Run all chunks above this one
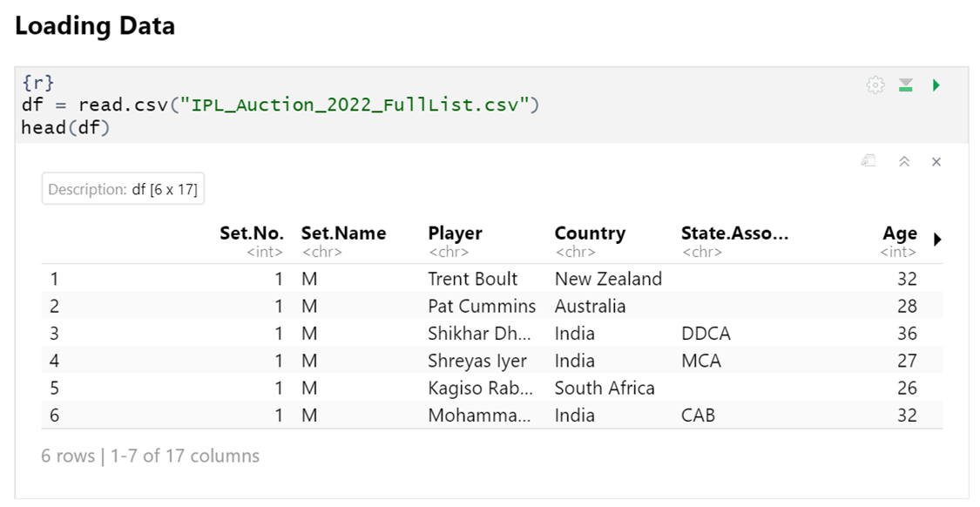This screenshot has height=507, width=980. pyautogui.click(x=906, y=85)
